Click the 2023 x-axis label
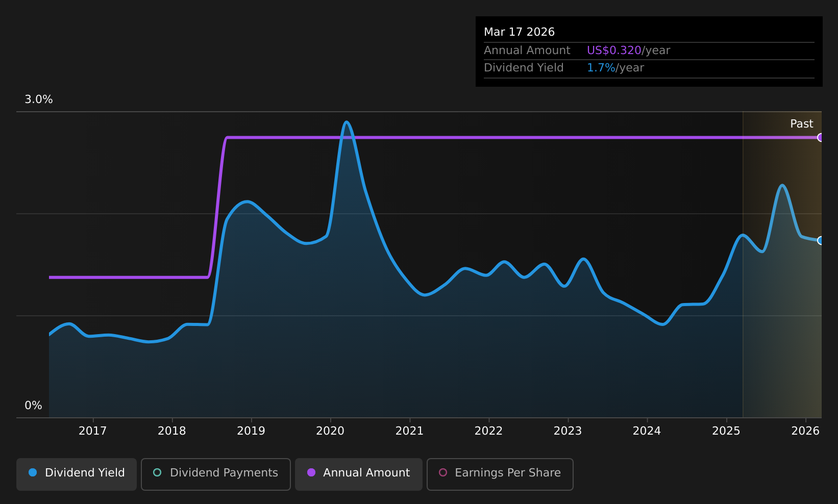The image size is (838, 504). pos(568,431)
